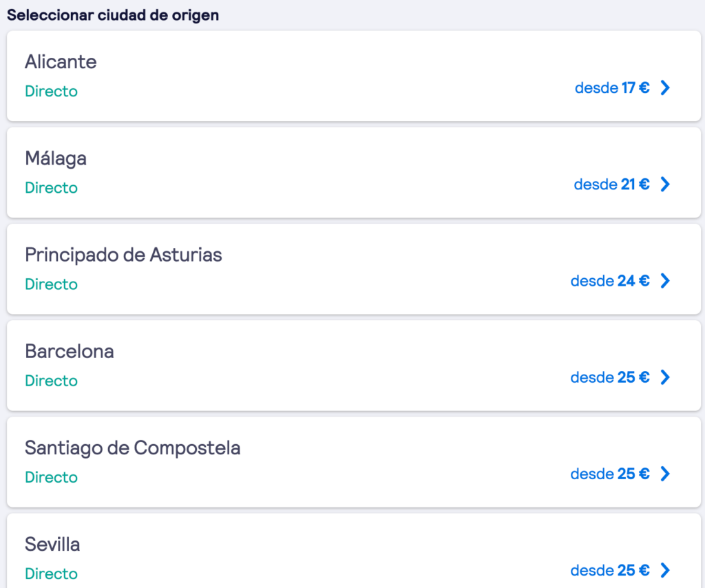Open the 'desde 17 €' price link
705x588 pixels.
click(612, 88)
